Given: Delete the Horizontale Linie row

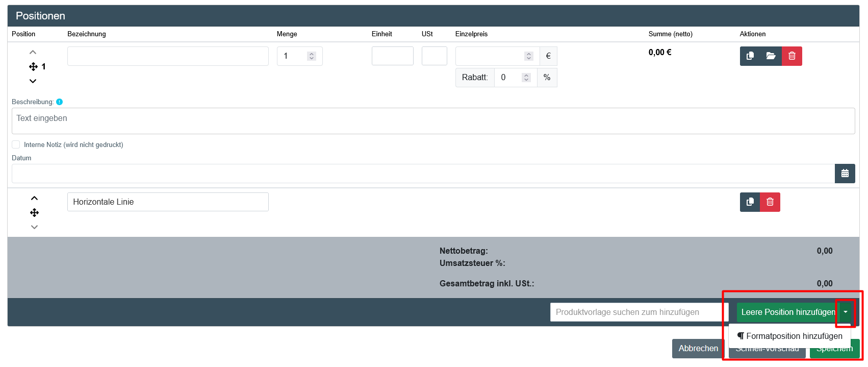Looking at the screenshot, I should click(770, 202).
